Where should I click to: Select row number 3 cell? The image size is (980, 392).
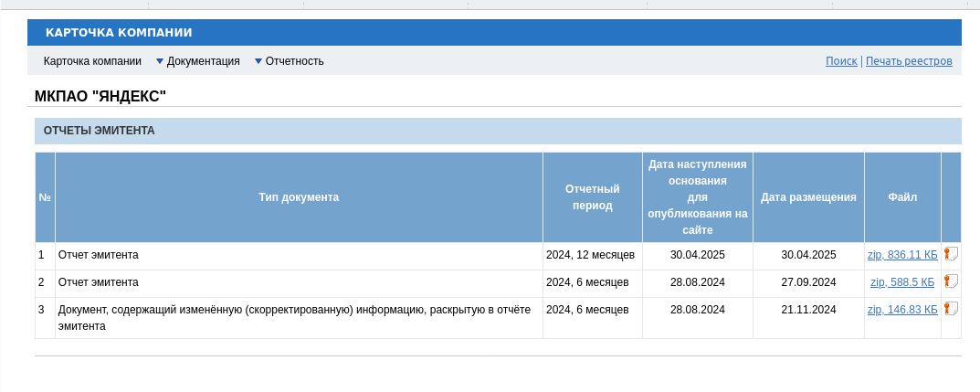pos(45,318)
